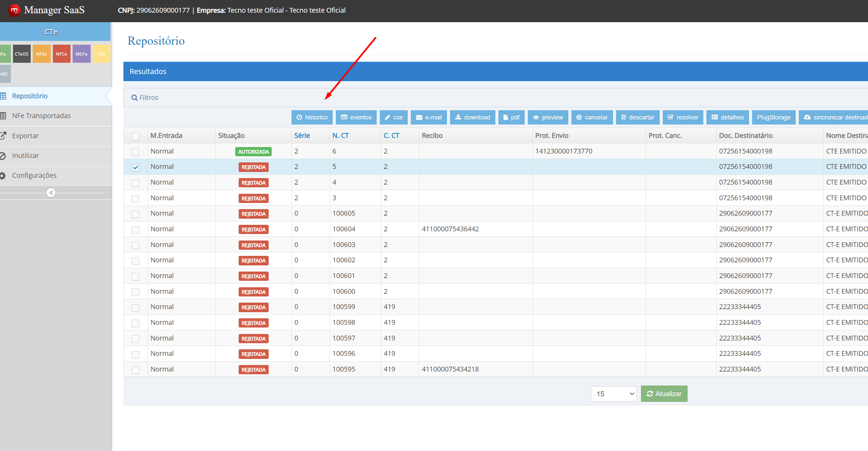Screen dimensions: 868x451
Task: Open the pdf file button
Action: [511, 117]
